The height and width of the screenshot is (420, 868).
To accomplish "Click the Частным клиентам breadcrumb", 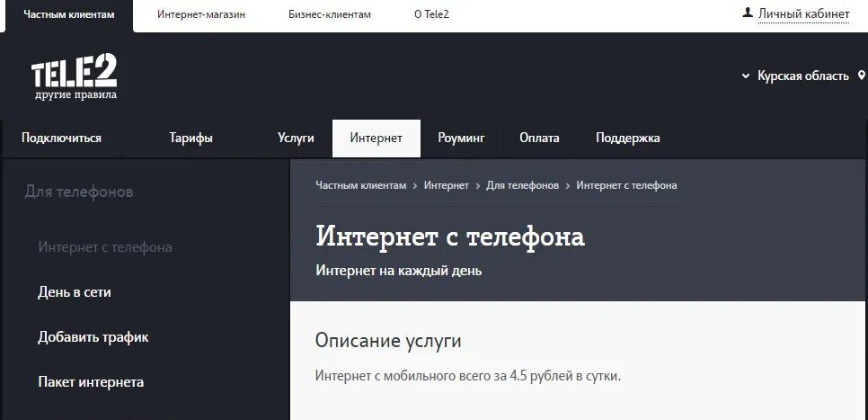I will click(x=361, y=185).
